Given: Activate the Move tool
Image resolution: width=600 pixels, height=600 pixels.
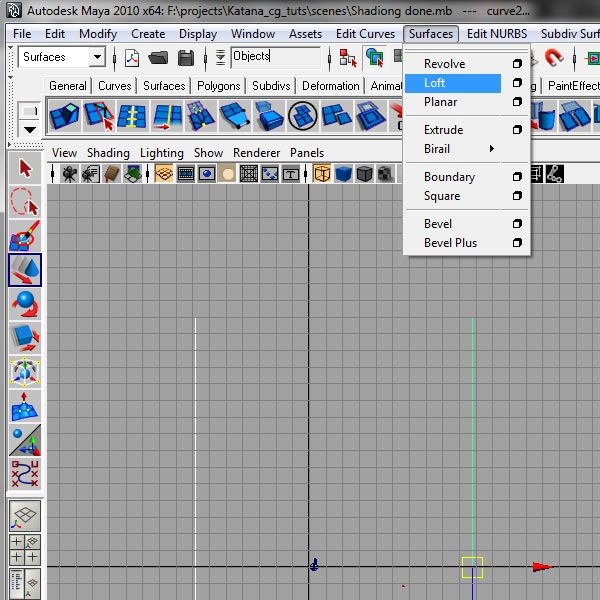Looking at the screenshot, I should click(25, 270).
